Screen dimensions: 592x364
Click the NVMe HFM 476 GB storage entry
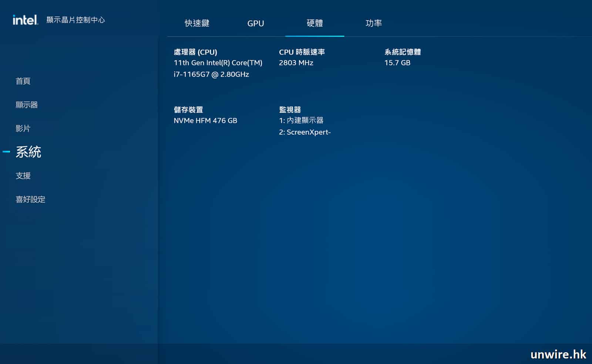(x=205, y=120)
